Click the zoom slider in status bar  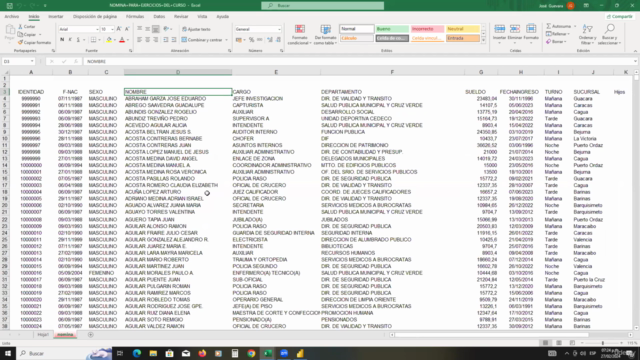click(x=603, y=343)
